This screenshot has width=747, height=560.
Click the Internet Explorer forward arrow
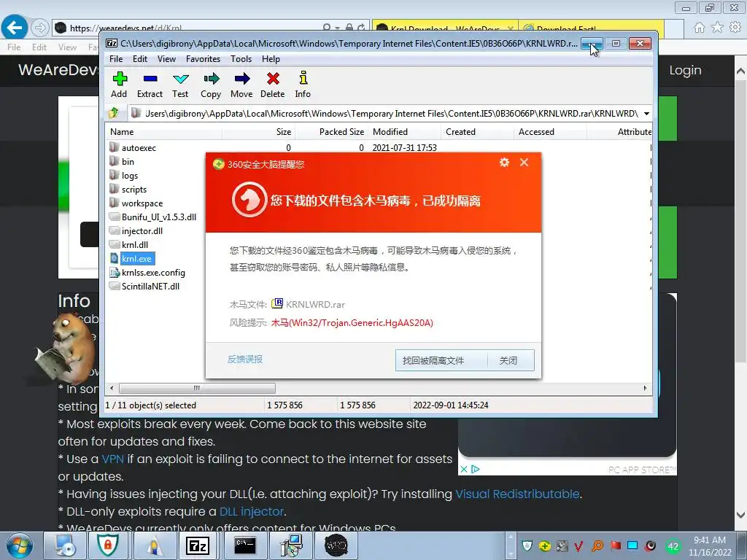(40, 28)
